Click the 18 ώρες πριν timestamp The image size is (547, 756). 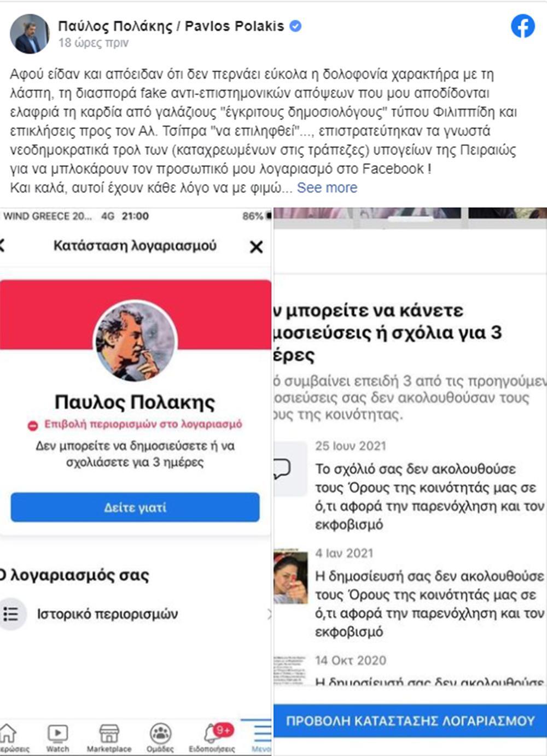[94, 43]
